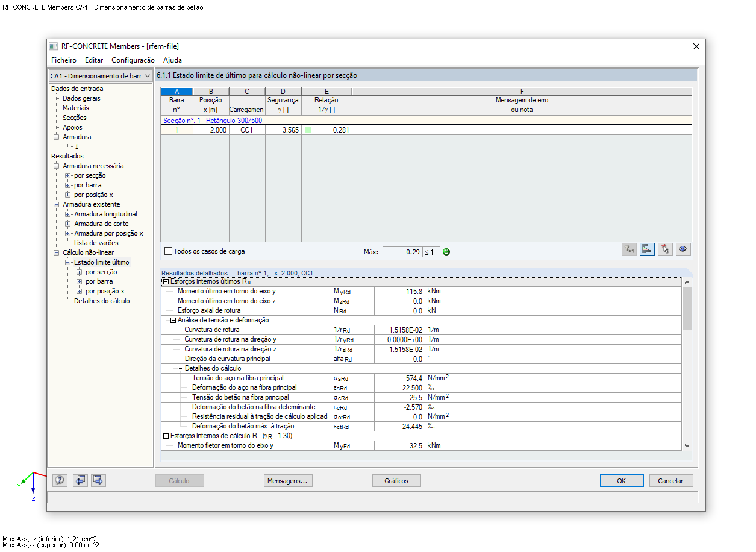Collapse the Cálculo não-linear node
The height and width of the screenshot is (552, 756).
(57, 252)
